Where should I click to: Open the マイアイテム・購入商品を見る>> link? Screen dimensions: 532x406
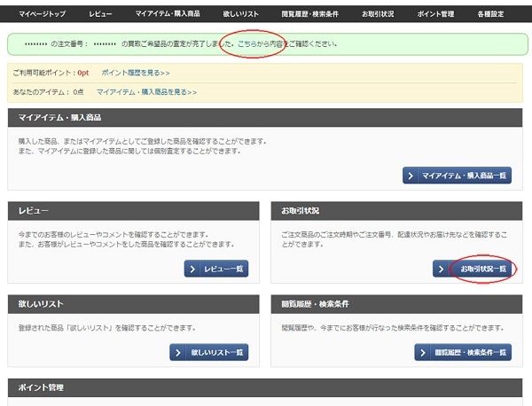point(146,92)
